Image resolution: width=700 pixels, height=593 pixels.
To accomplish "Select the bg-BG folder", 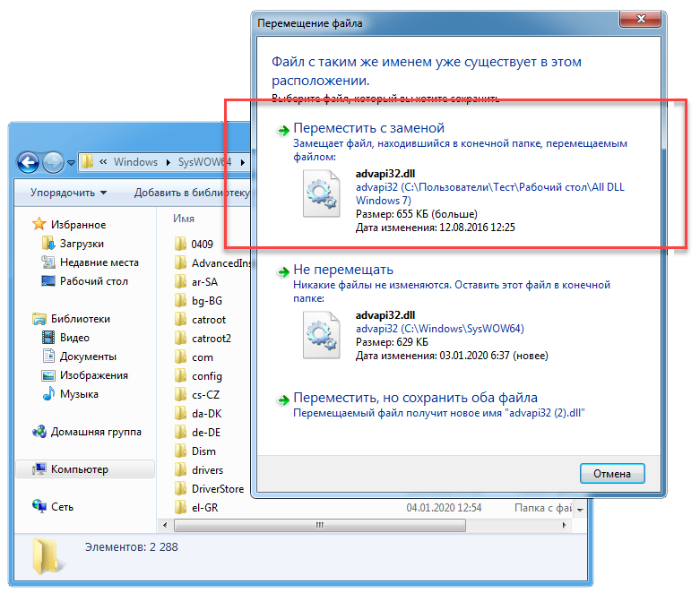I will tap(207, 301).
